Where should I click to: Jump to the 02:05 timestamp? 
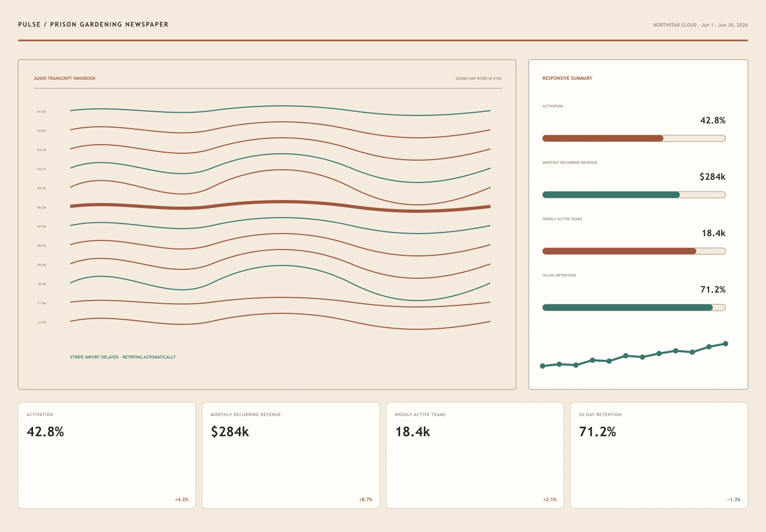(x=41, y=131)
